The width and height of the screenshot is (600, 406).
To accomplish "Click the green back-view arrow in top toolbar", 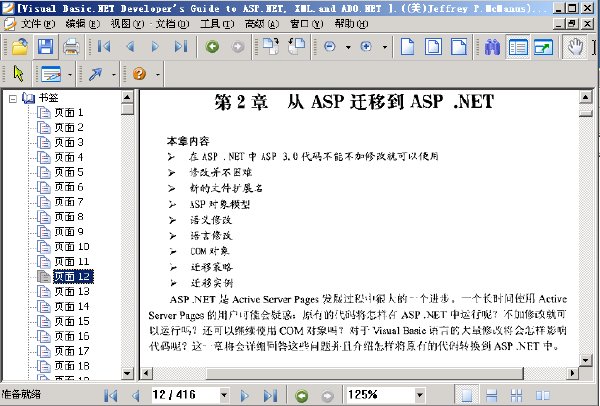I will (x=212, y=47).
